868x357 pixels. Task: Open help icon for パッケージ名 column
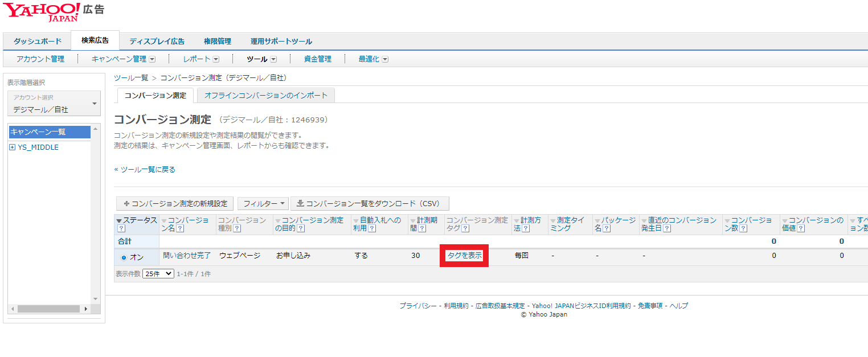[x=607, y=228]
